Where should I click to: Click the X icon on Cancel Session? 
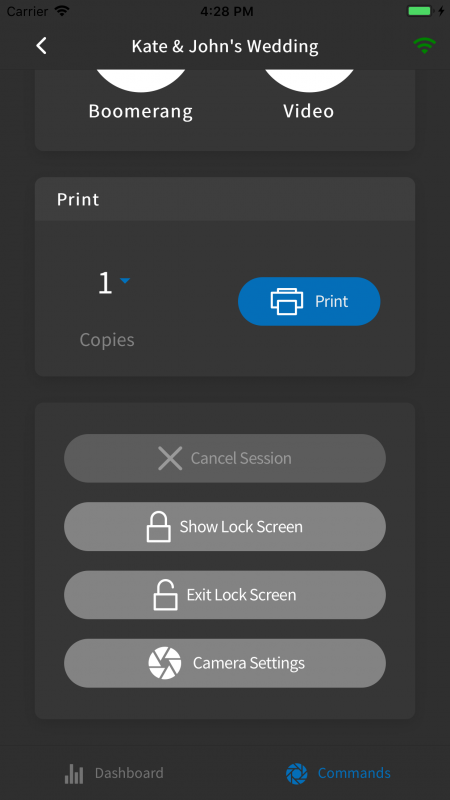tap(170, 458)
